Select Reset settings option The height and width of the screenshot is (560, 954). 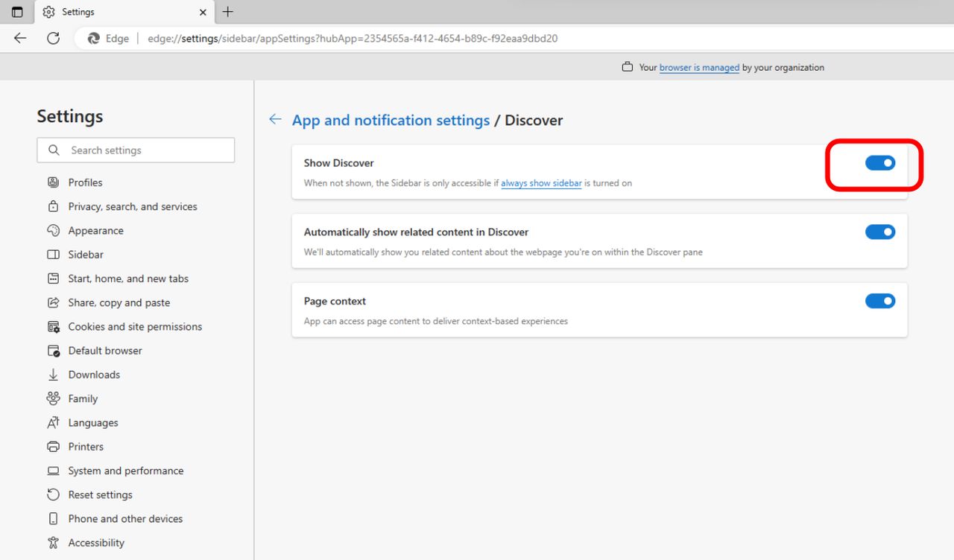(100, 494)
